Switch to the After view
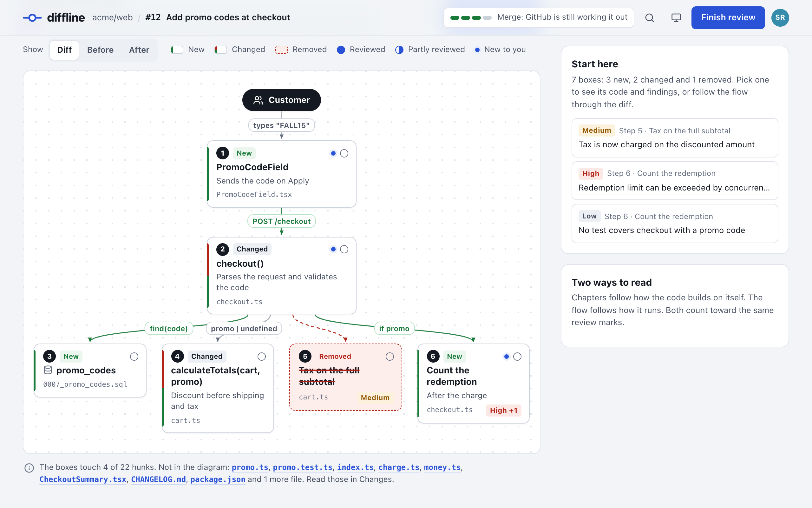The width and height of the screenshot is (812, 508). [139, 50]
